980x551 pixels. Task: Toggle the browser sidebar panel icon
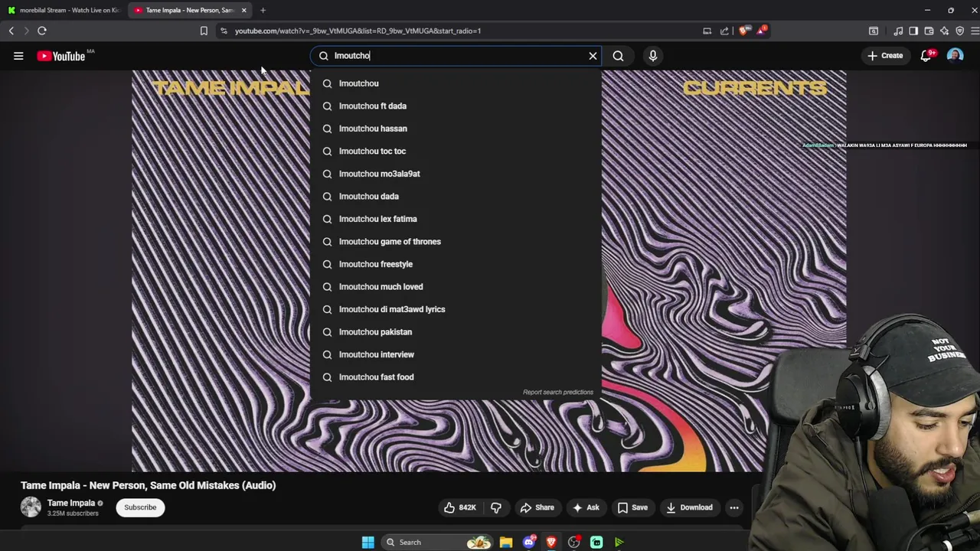click(x=913, y=31)
